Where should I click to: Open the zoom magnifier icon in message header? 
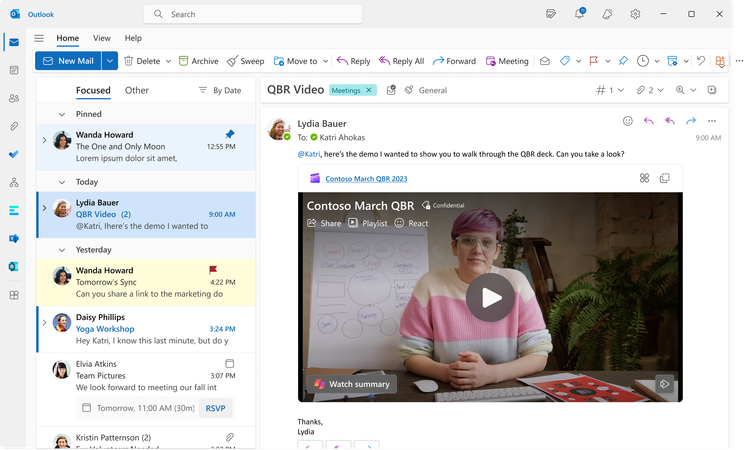(x=680, y=90)
